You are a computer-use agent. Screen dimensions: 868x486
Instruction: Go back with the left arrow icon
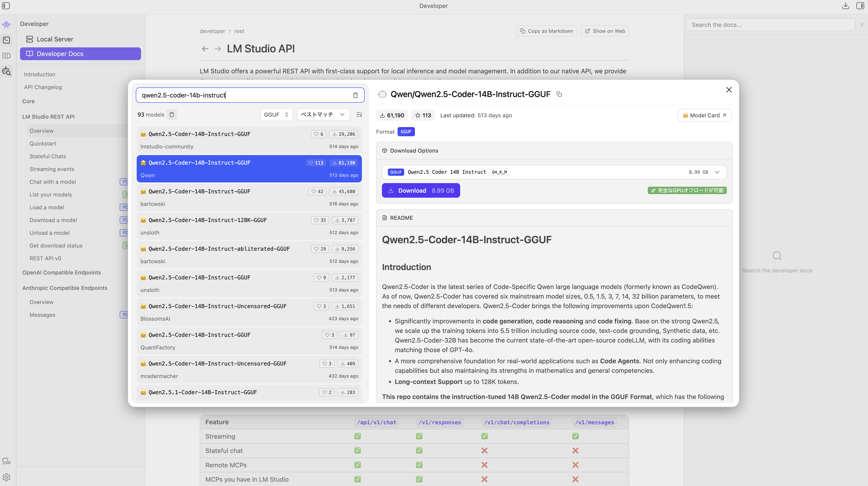coord(205,49)
